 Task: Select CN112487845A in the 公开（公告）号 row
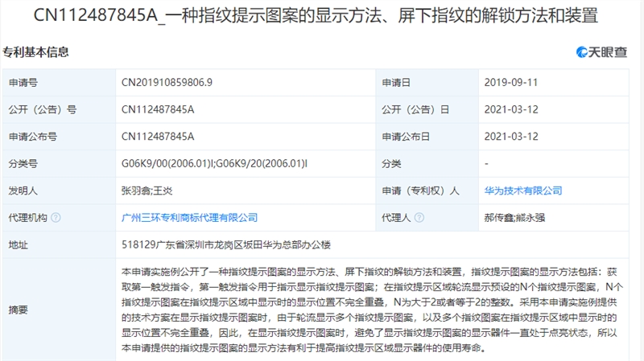(x=158, y=109)
